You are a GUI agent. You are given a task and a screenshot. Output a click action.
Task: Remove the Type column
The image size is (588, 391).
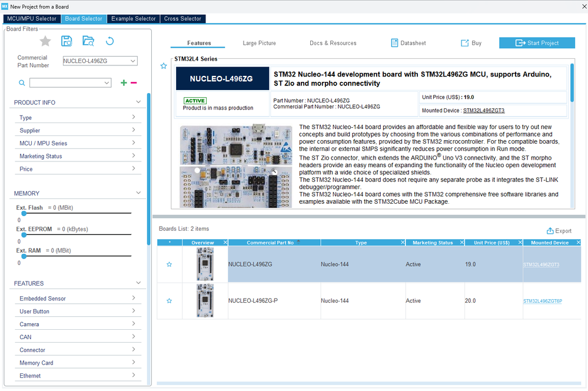[403, 243]
